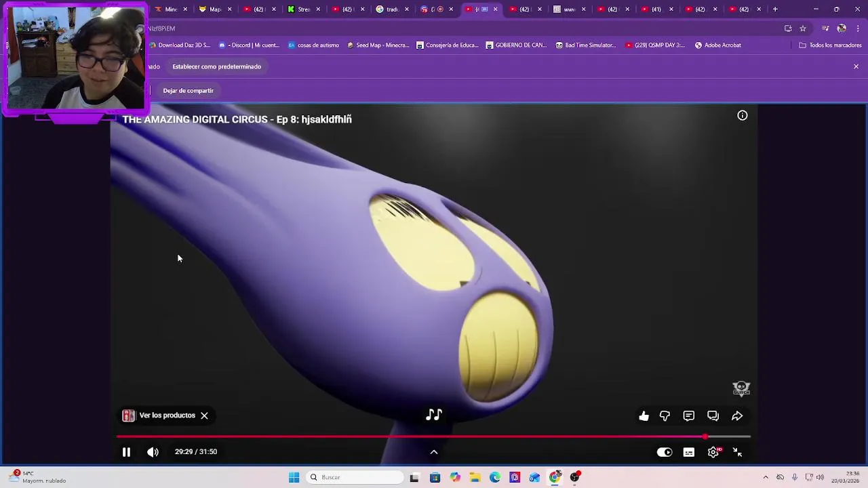Open a new browser tab with plus
This screenshot has height=488, width=868.
(775, 9)
